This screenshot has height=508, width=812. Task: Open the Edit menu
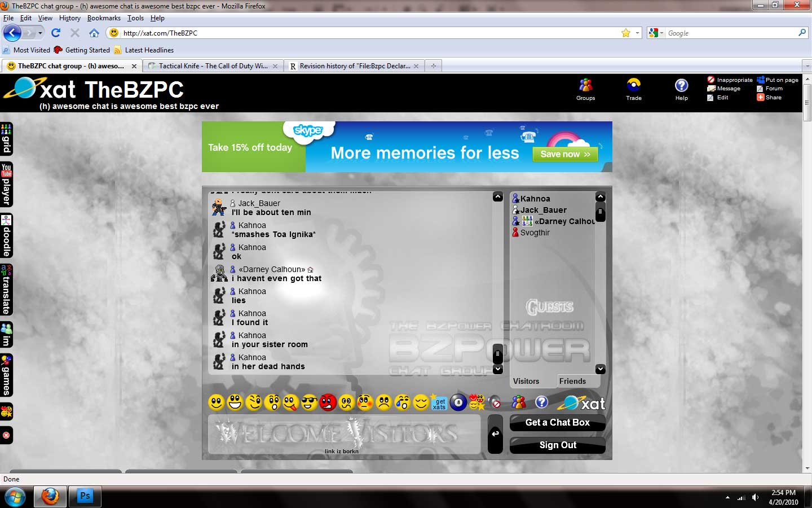(x=26, y=18)
